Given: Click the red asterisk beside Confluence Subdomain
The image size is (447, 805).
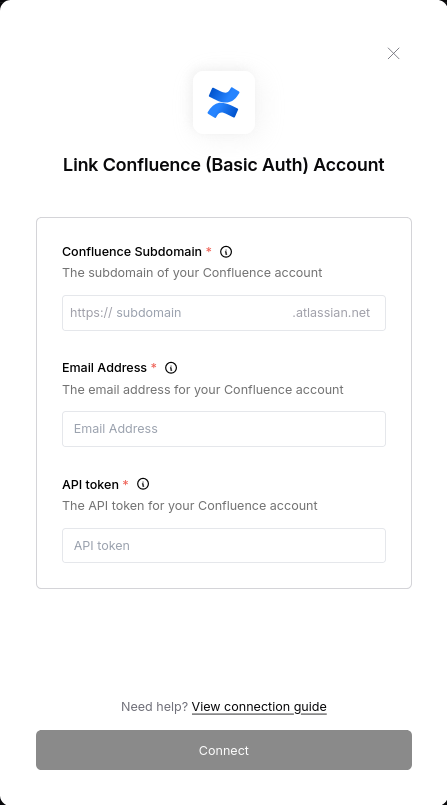Looking at the screenshot, I should [x=208, y=251].
